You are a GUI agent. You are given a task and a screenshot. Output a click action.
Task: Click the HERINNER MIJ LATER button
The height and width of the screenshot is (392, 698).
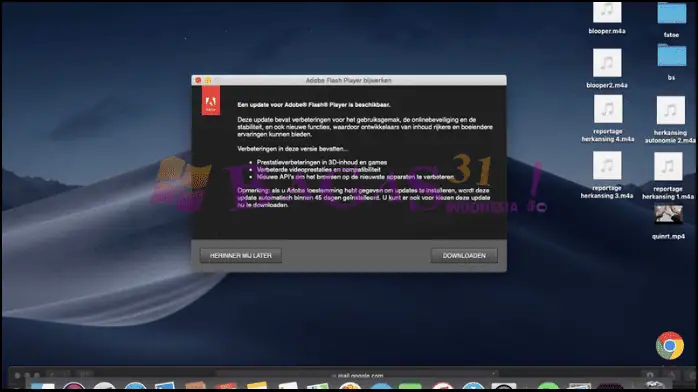241,255
